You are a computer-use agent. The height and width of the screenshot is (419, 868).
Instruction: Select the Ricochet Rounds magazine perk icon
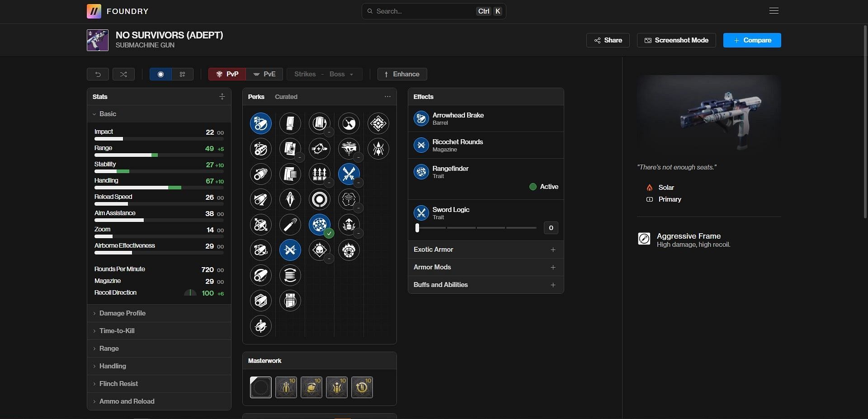[x=290, y=250]
